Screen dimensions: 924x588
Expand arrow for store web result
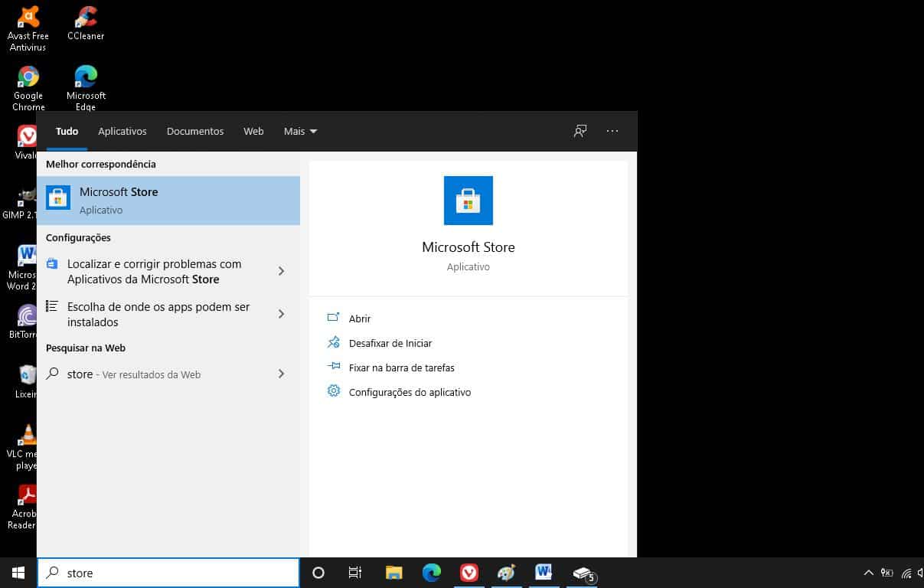pyautogui.click(x=281, y=374)
